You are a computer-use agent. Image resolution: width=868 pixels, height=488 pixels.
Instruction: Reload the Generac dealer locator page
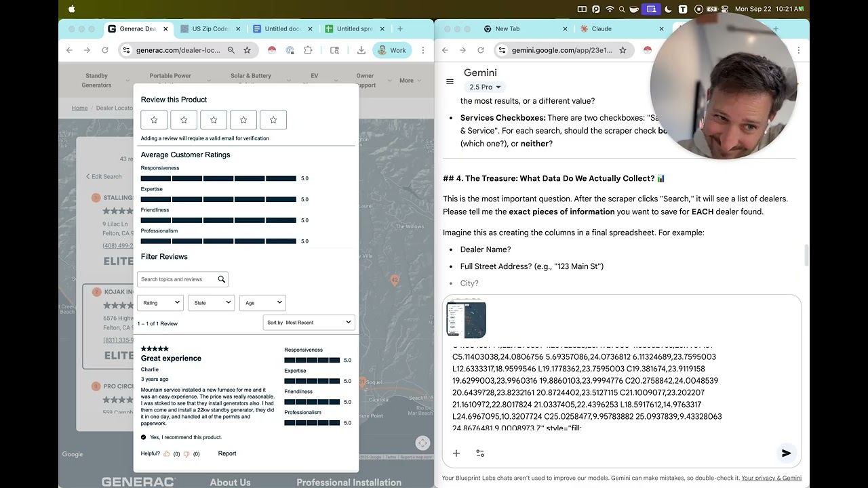coord(105,50)
